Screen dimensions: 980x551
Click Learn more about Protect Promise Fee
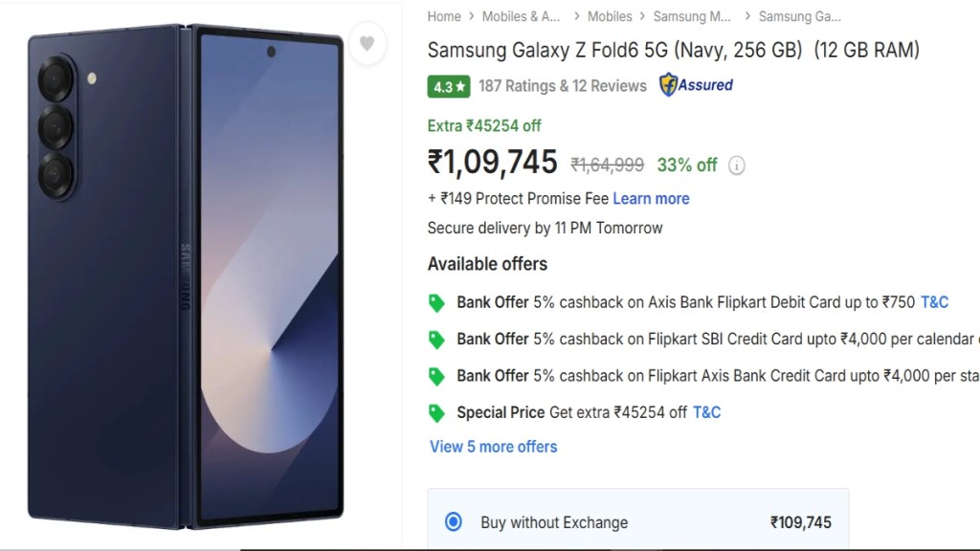pos(651,199)
